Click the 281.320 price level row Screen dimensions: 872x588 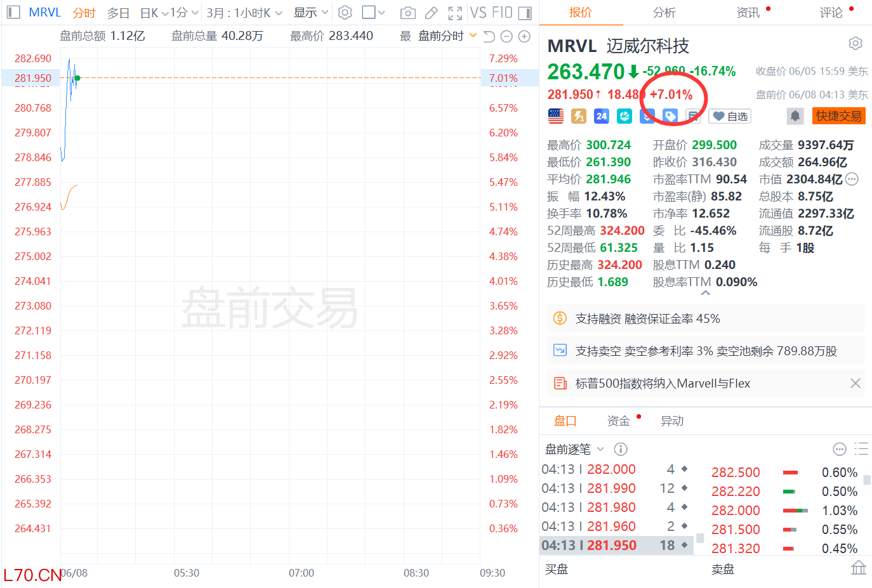coord(784,548)
